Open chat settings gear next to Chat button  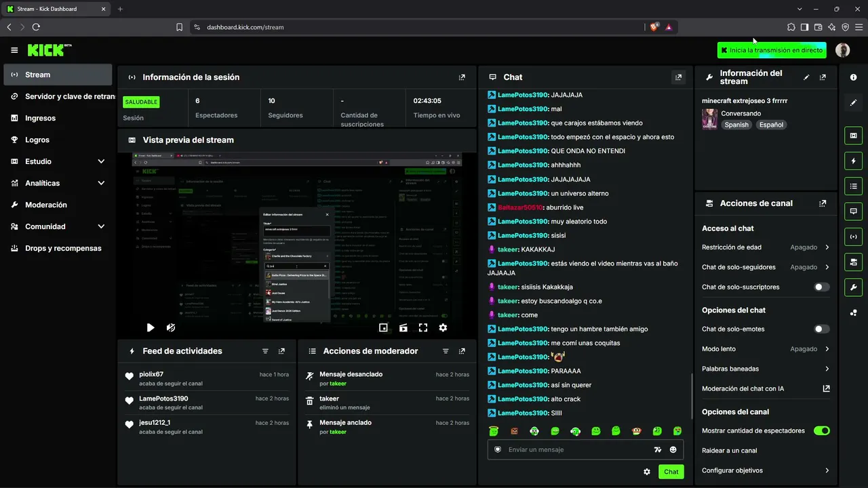[x=647, y=472]
